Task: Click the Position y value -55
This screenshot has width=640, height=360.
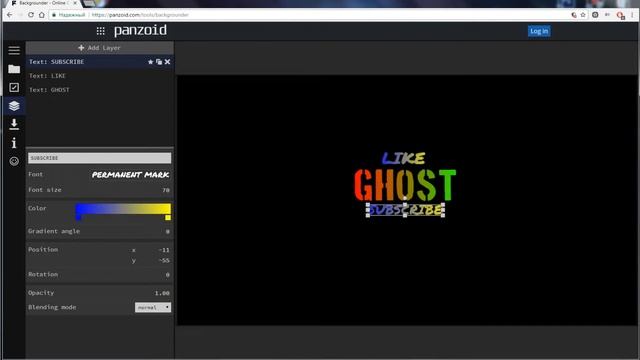Action: [x=164, y=260]
